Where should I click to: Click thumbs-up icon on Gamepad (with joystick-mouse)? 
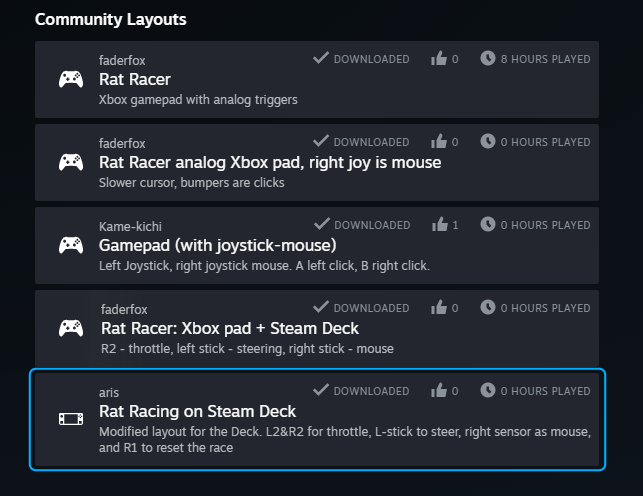pos(439,225)
